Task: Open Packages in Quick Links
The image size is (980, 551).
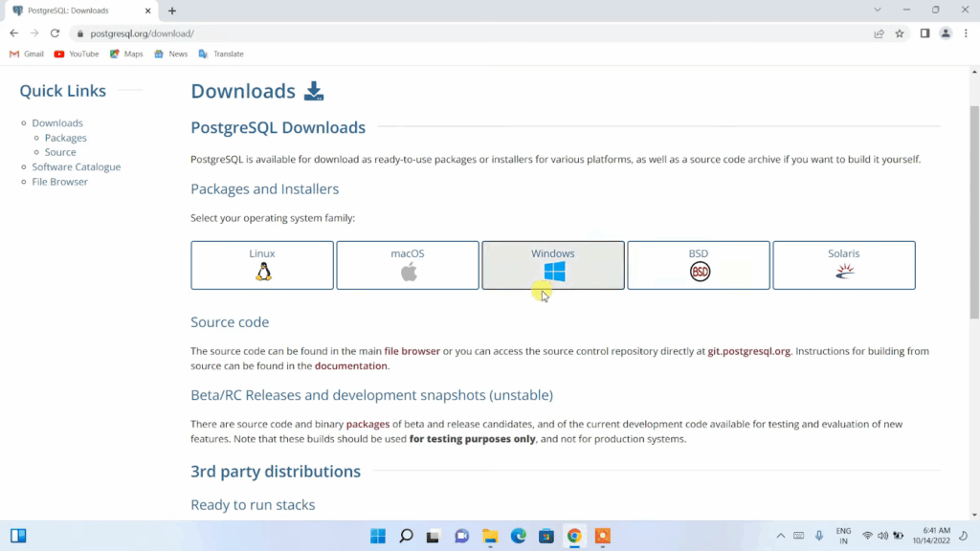Action: (x=66, y=138)
